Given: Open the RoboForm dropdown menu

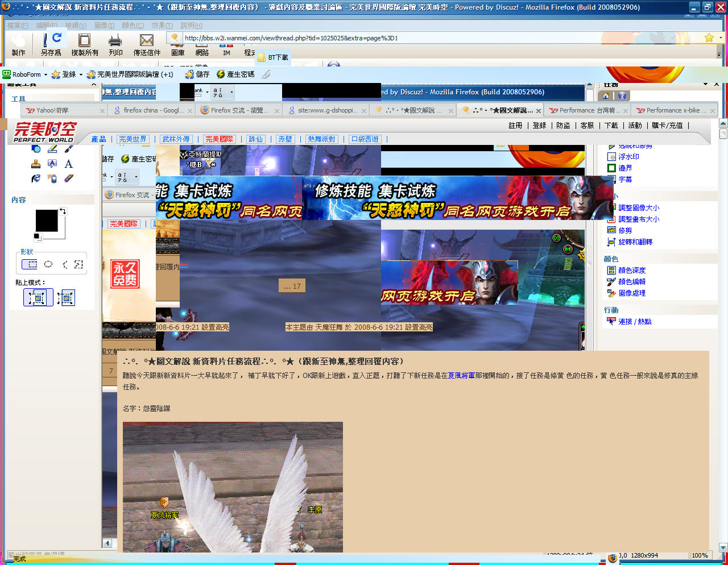Looking at the screenshot, I should pyautogui.click(x=45, y=74).
